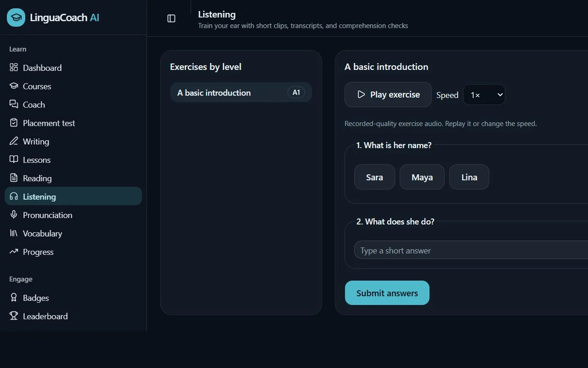The image size is (588, 368).
Task: Choose Maya as her name
Action: (x=422, y=177)
